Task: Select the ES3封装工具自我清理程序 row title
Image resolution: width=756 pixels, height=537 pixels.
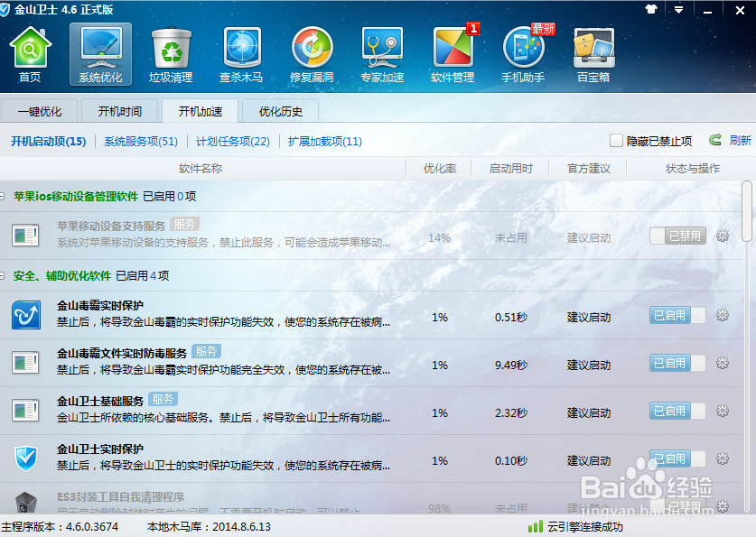Action: pos(120,496)
